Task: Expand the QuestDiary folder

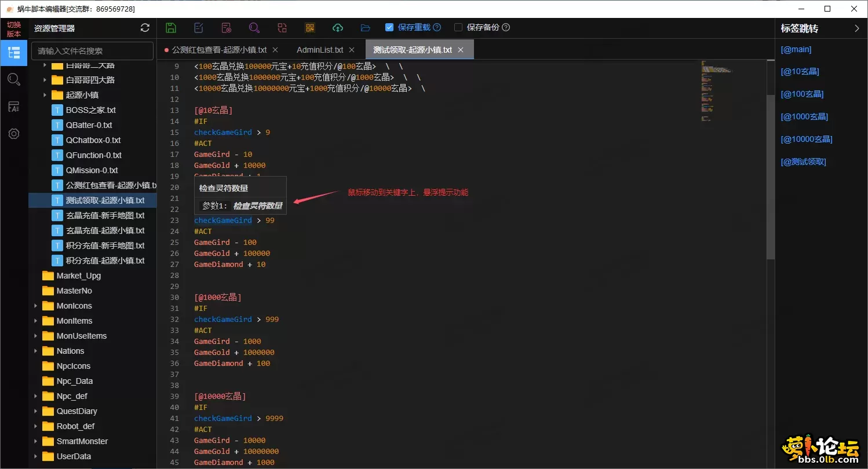Action: tap(36, 411)
